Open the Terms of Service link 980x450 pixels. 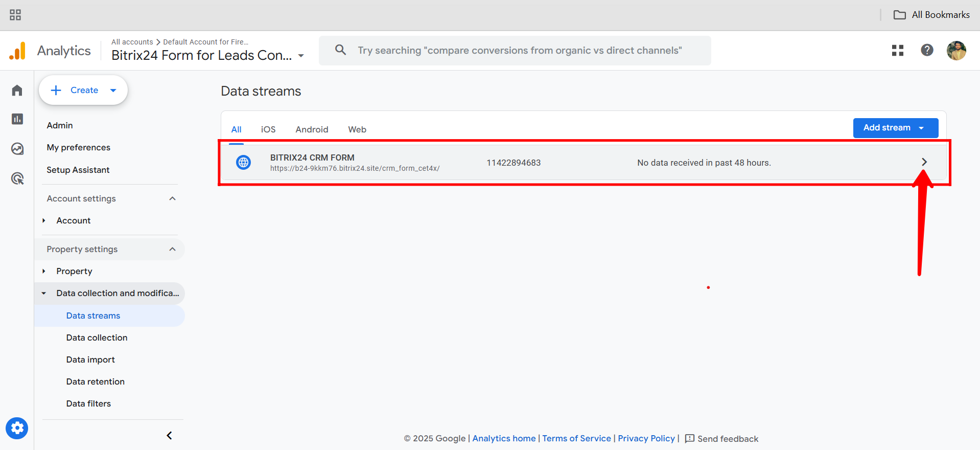click(576, 438)
